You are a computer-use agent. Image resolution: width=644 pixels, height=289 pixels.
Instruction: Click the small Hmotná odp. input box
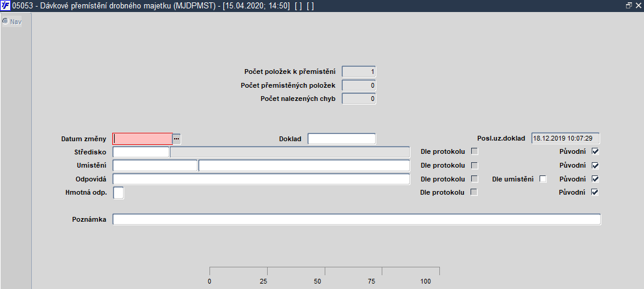118,192
